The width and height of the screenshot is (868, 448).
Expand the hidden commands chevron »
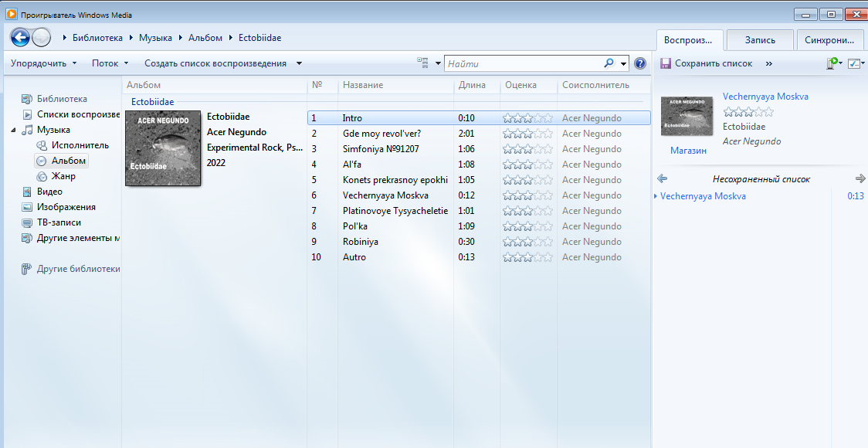point(769,63)
